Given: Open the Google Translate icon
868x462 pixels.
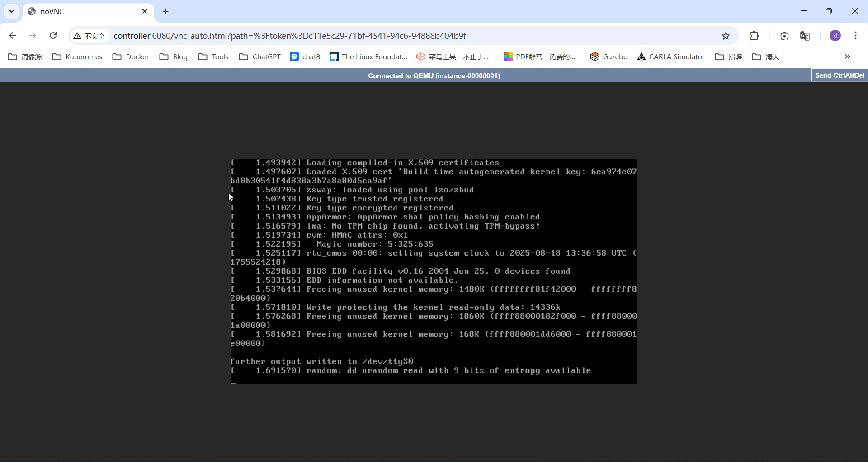Looking at the screenshot, I should (x=805, y=36).
